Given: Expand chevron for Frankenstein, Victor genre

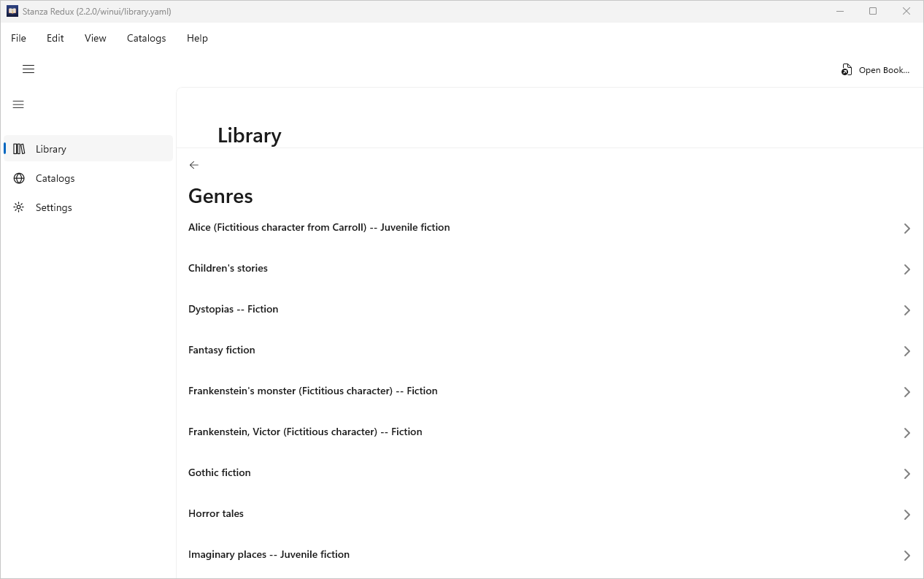Looking at the screenshot, I should pos(907,433).
